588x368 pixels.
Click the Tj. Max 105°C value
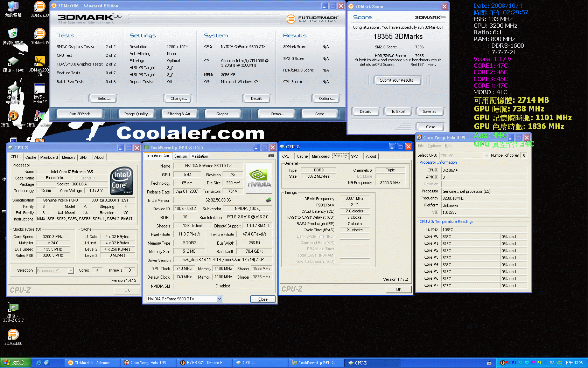[x=484, y=230]
